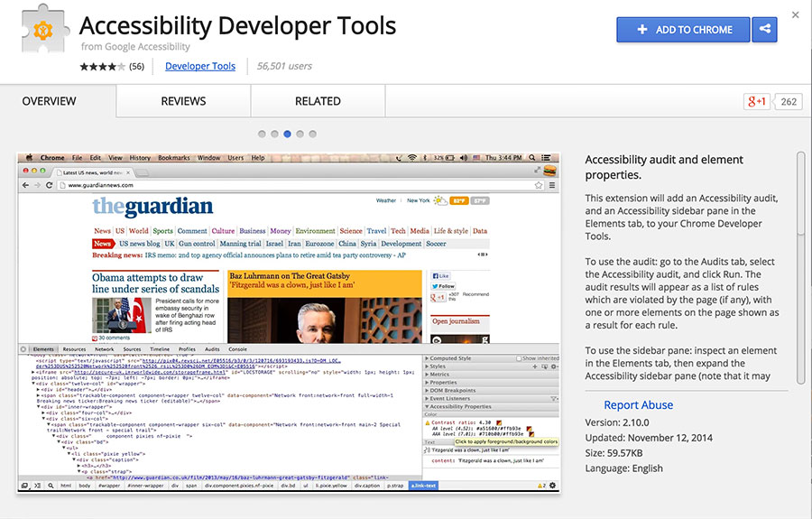
Task: Click the Wi-Fi status icon in the Mac menu bar
Action: click(x=412, y=157)
